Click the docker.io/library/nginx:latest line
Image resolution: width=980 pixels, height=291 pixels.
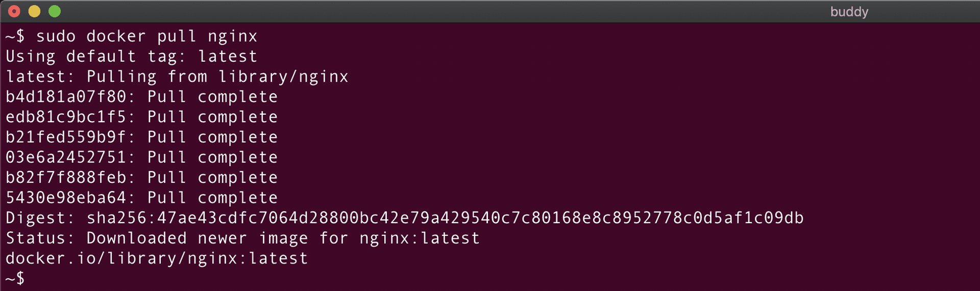point(157,258)
